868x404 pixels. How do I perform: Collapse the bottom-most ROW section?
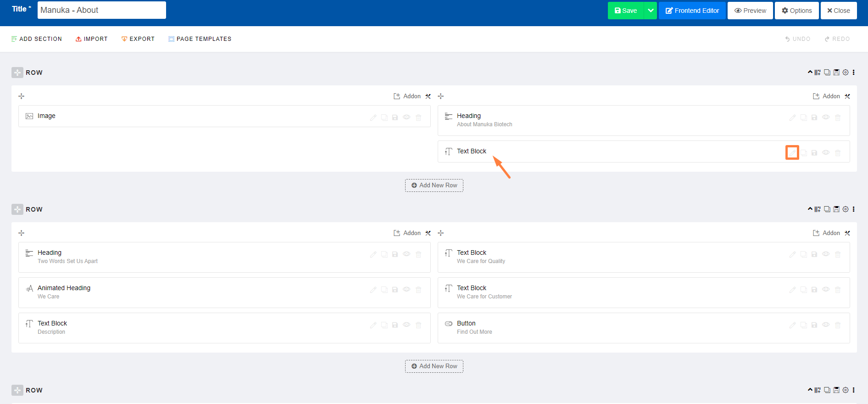(x=810, y=390)
